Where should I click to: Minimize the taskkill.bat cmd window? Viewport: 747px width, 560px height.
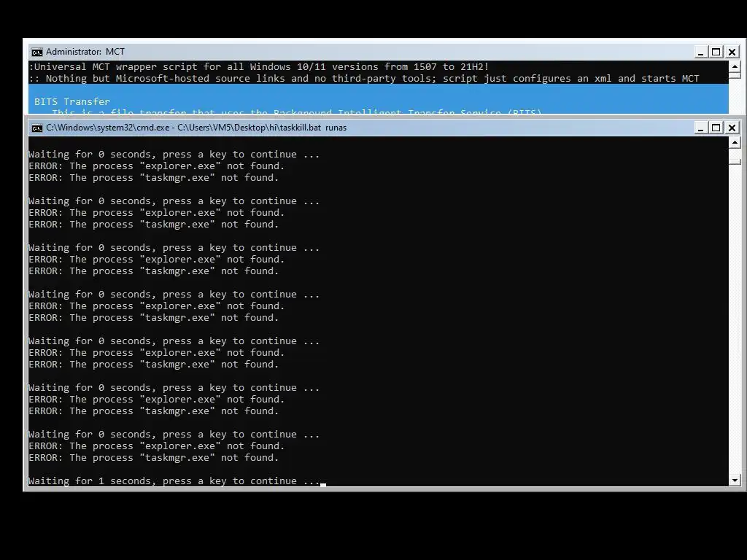click(x=700, y=128)
